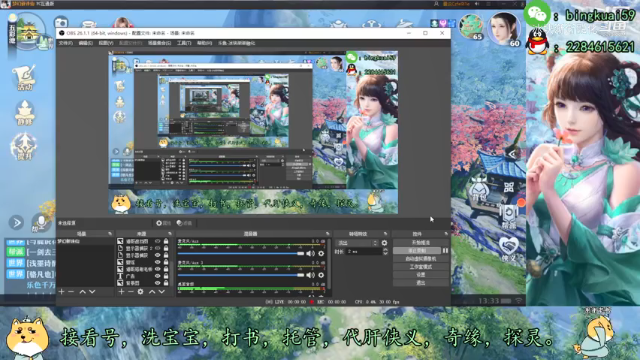Open the 编辑(E) menu
Screen dimensions: 640x360
point(85,43)
